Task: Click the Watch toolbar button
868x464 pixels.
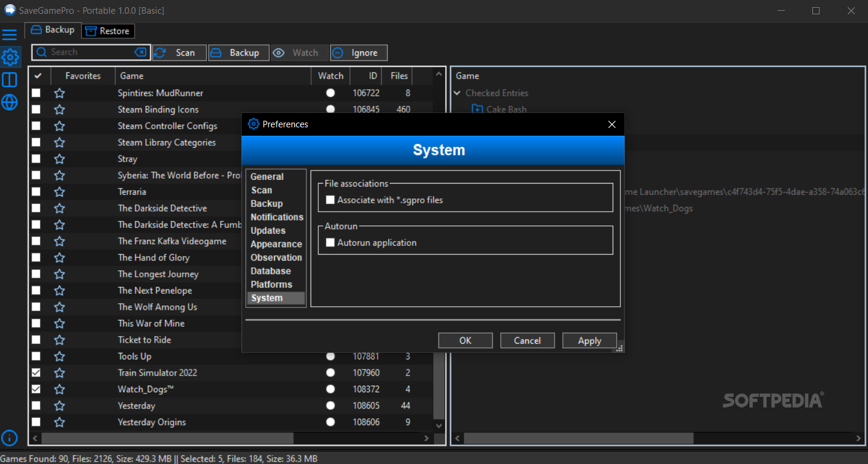Action: point(299,53)
